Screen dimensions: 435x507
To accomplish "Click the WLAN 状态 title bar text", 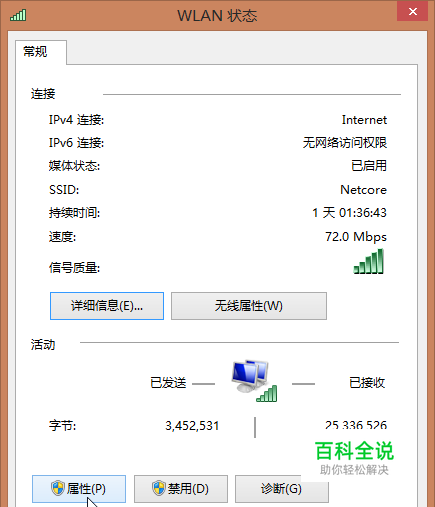I will 217,16.
